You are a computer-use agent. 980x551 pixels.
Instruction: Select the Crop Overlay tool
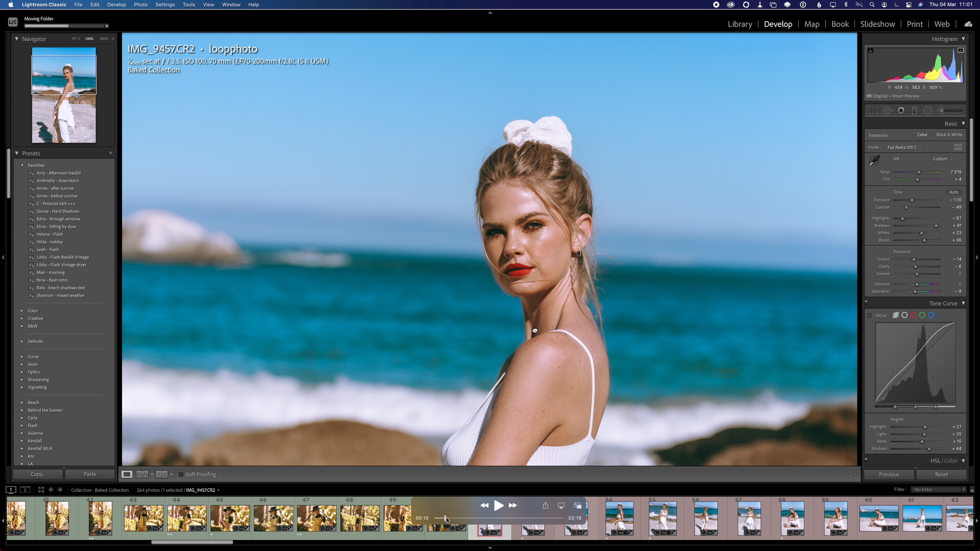click(x=873, y=111)
